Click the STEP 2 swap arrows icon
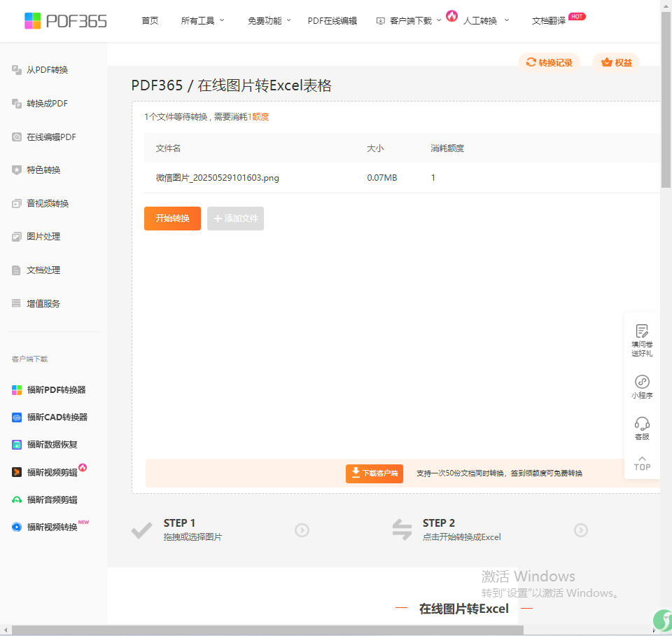This screenshot has height=636, width=672. click(x=402, y=530)
